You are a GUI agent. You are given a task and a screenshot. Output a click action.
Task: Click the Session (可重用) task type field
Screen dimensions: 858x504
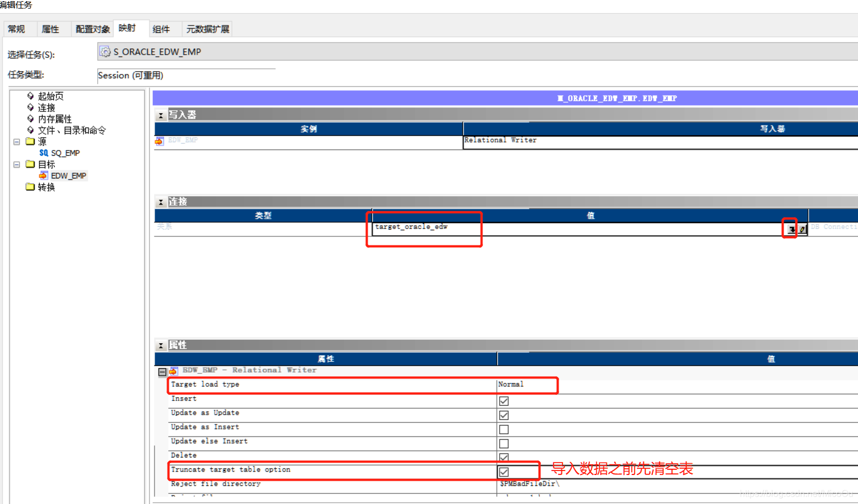[186, 76]
